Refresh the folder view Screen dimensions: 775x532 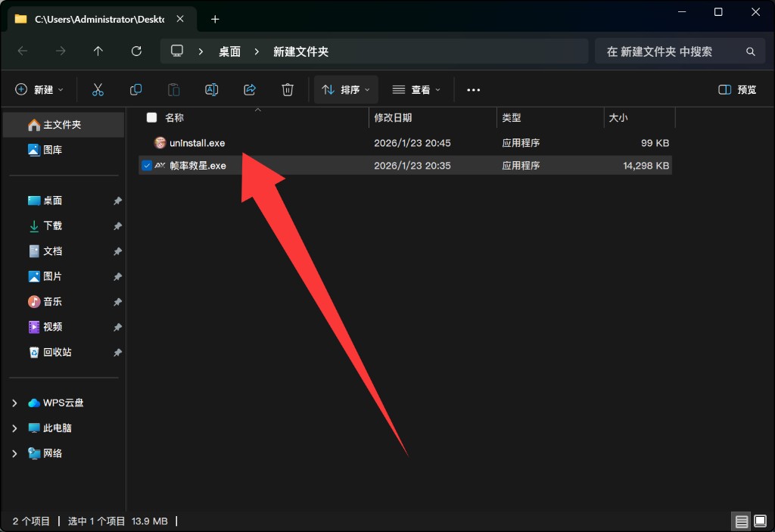click(x=136, y=51)
